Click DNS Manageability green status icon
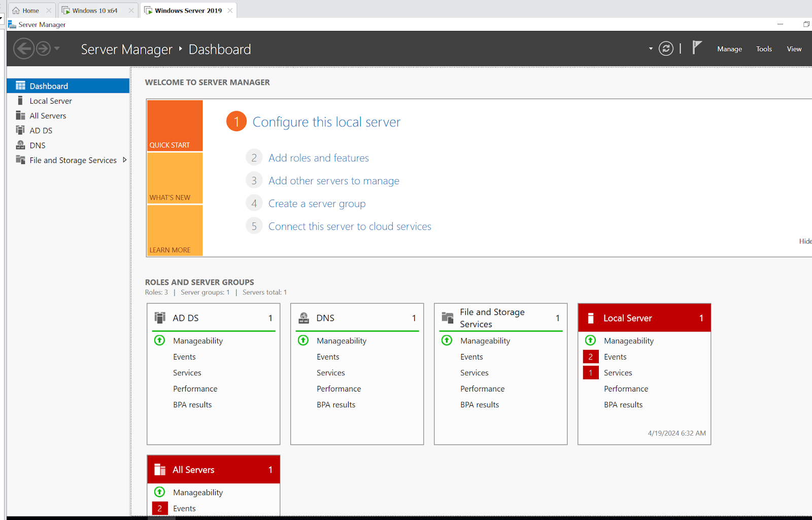Image resolution: width=812 pixels, height=520 pixels. (x=303, y=340)
